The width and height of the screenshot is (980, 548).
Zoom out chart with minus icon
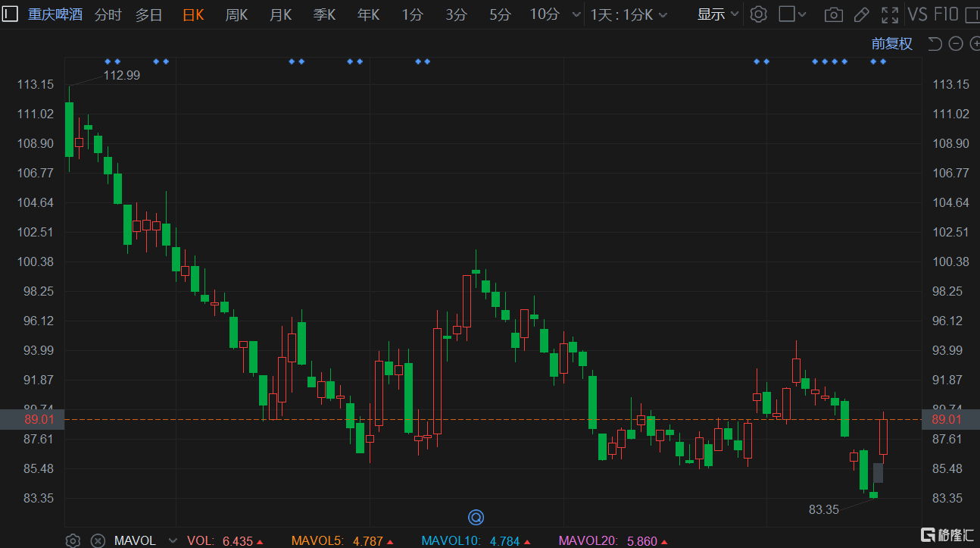(x=956, y=43)
